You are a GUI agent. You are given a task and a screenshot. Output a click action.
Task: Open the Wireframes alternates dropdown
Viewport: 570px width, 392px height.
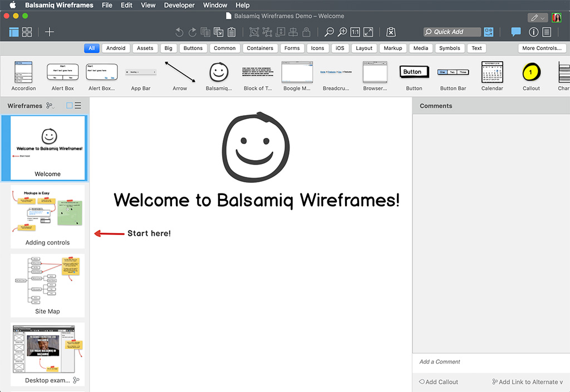(50, 106)
